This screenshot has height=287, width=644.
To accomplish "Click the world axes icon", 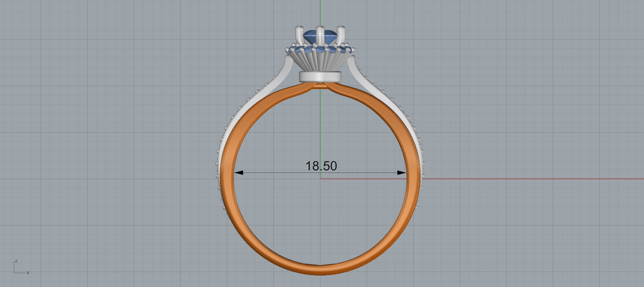I will [21, 267].
